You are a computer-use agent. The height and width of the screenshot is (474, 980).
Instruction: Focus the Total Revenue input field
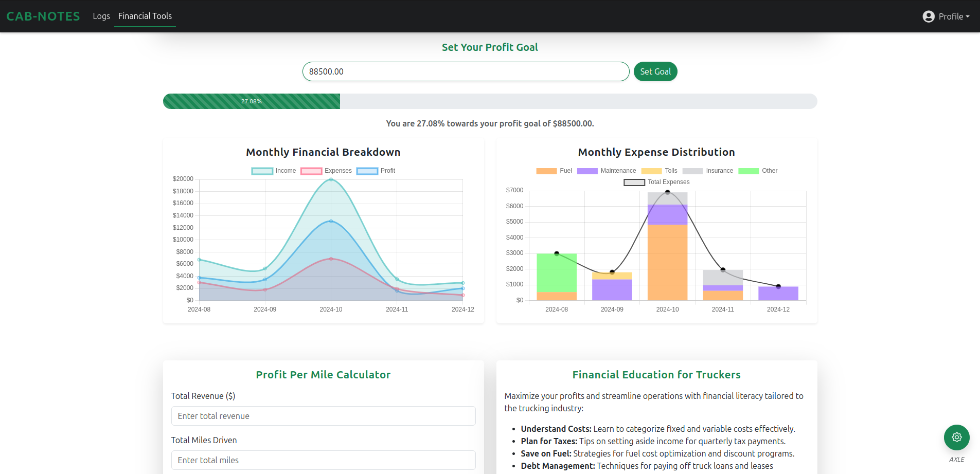pyautogui.click(x=323, y=416)
